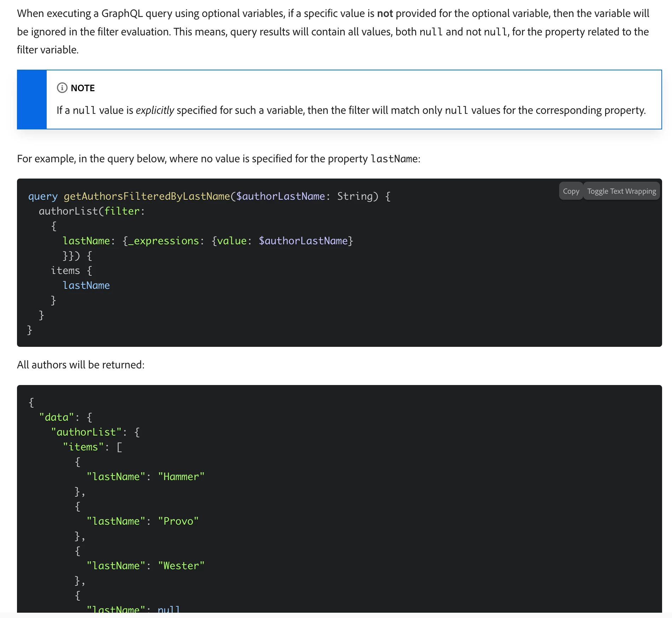Click the "Wester" value in the response

[x=181, y=566]
